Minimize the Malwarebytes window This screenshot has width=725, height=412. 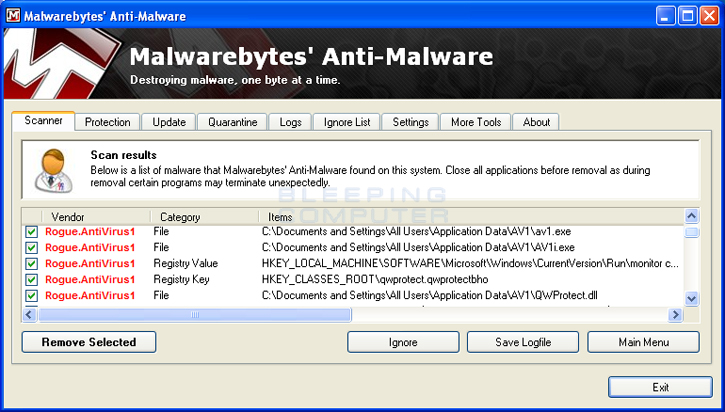[x=665, y=16]
